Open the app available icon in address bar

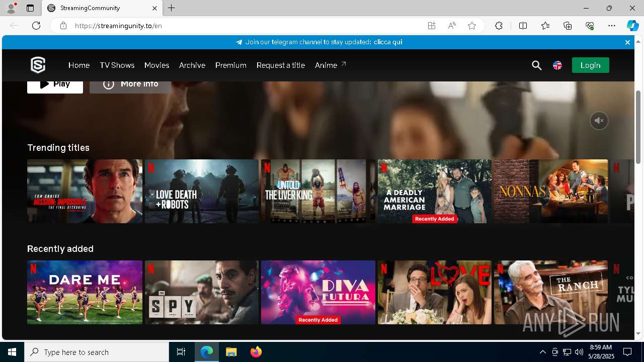(432, 26)
